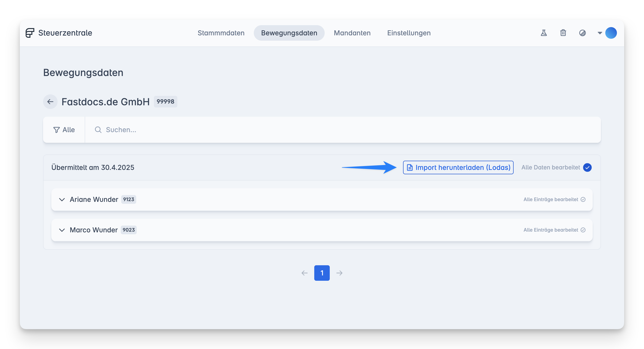Open the lab flask icon
The image size is (644, 349).
pos(544,33)
